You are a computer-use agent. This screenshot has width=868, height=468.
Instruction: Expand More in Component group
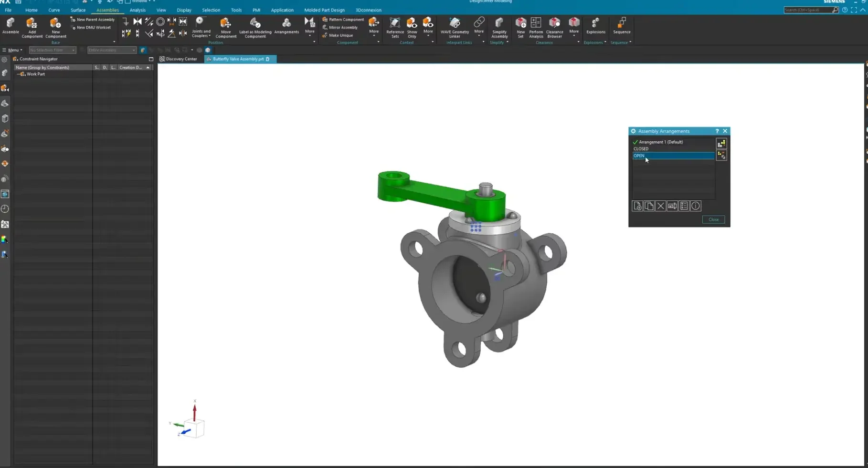click(374, 27)
